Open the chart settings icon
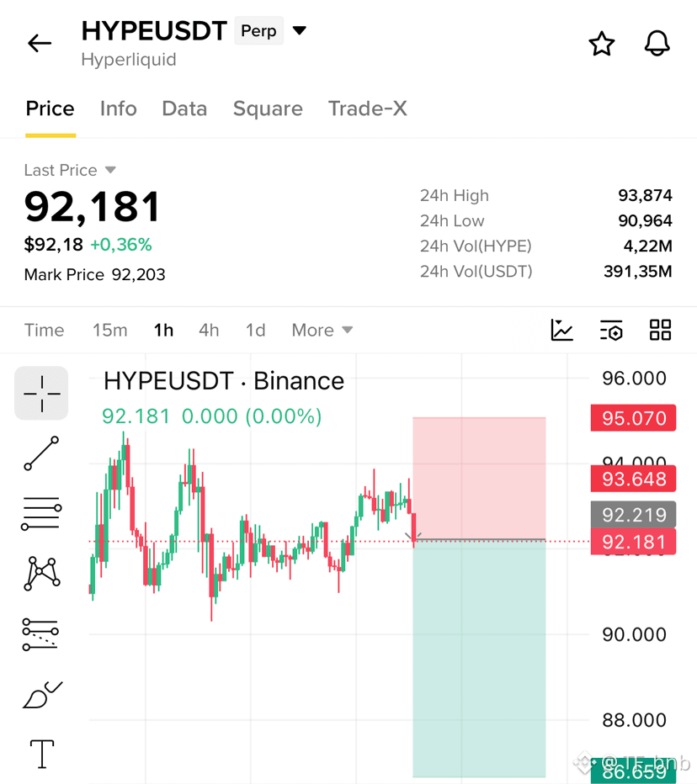Screen dimensions: 697x784 click(x=611, y=330)
